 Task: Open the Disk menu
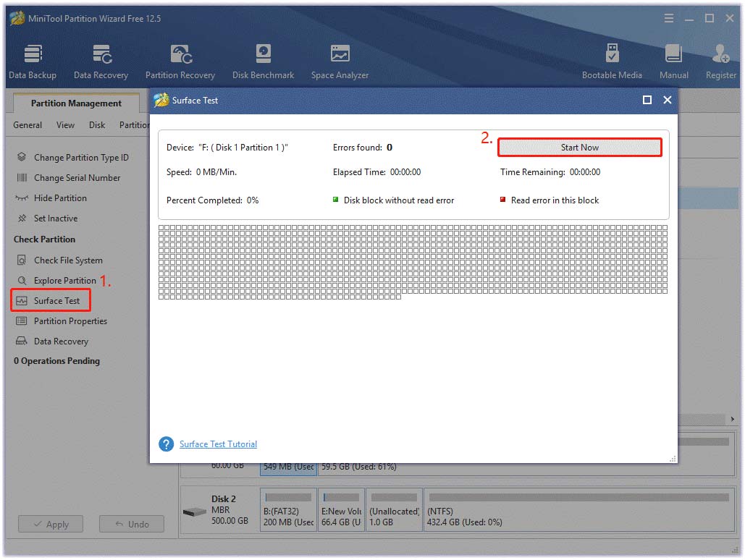click(96, 124)
